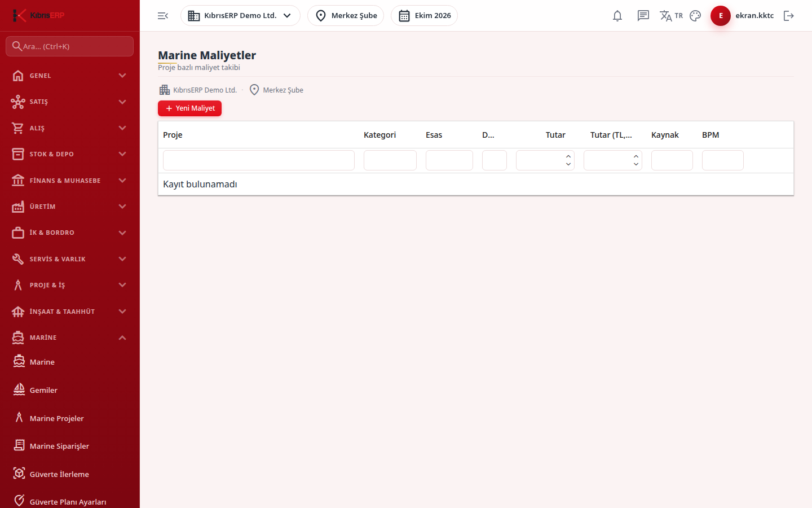This screenshot has width=812, height=508.
Task: Open notifications bell icon
Action: 617,16
